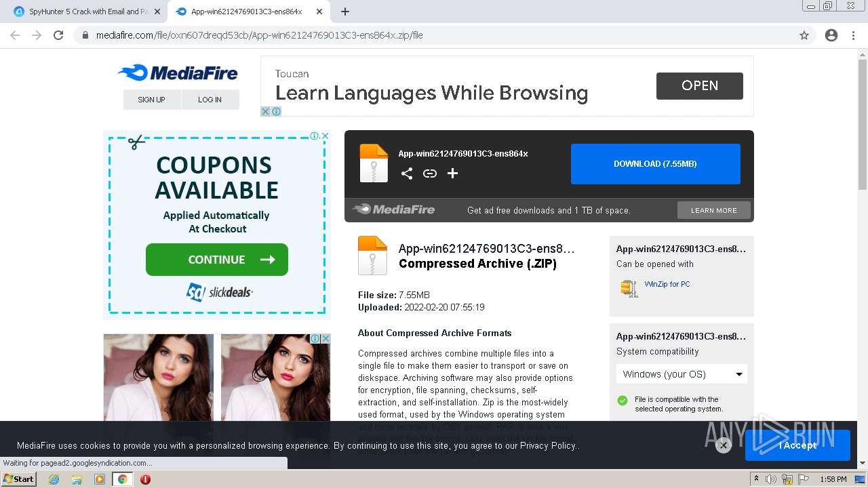Close the coupons ad with X
This screenshot has height=488, width=868.
click(325, 136)
